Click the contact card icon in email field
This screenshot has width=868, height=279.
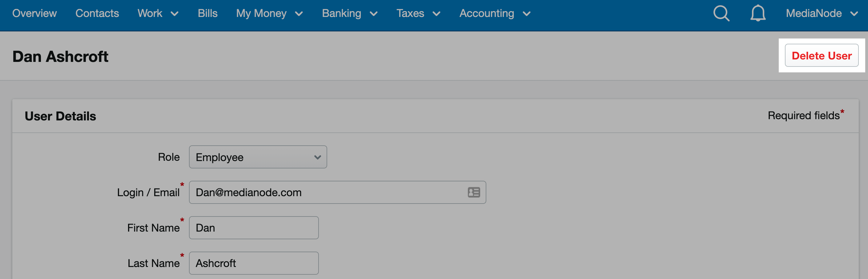tap(473, 192)
